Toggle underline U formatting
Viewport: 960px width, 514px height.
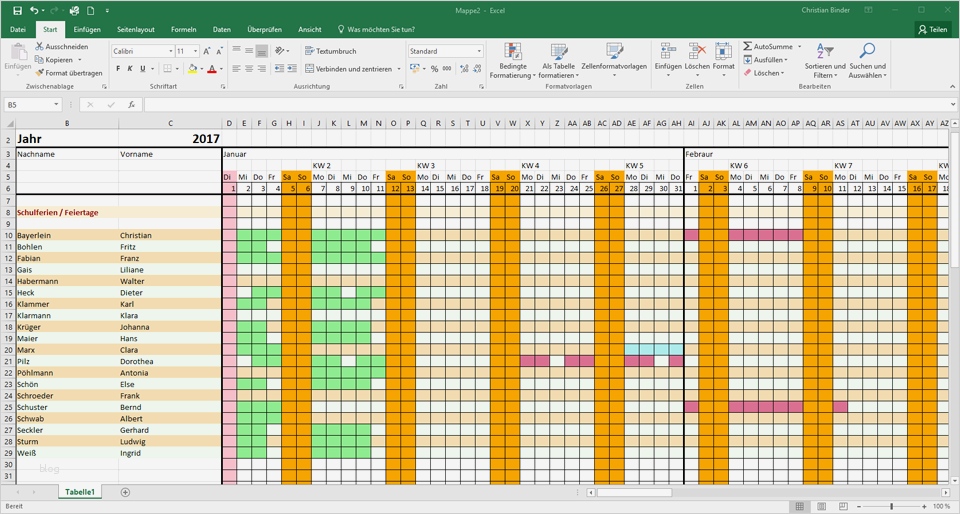tap(143, 69)
